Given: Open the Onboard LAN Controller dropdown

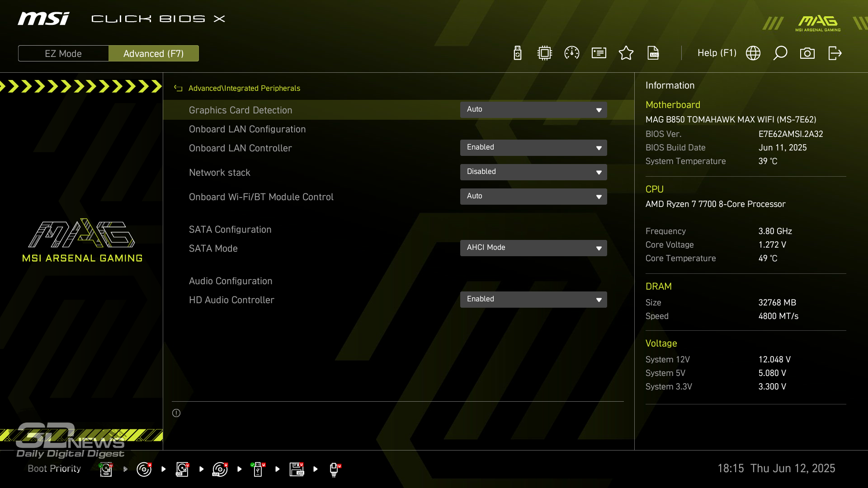Looking at the screenshot, I should pyautogui.click(x=533, y=148).
